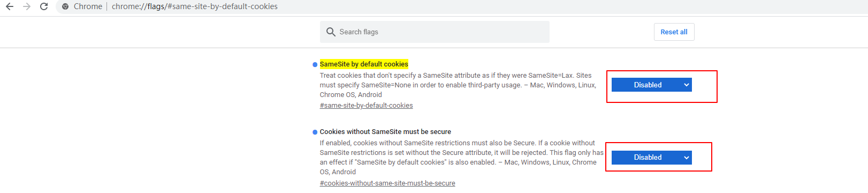This screenshot has height=193, width=868.
Task: Click description text mentioning SameSite=Lax
Action: click(458, 85)
